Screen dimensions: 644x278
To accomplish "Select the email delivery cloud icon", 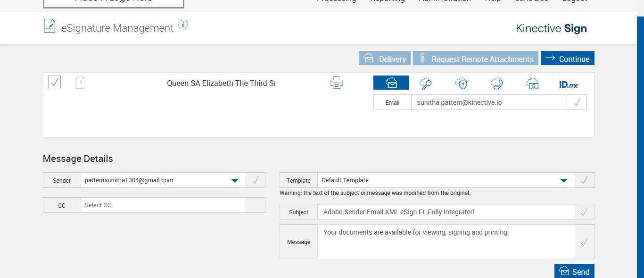I will (391, 83).
